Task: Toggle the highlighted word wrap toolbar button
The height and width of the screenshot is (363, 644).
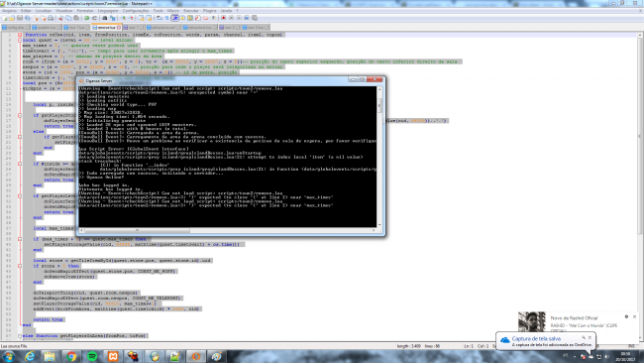Action: (x=175, y=18)
